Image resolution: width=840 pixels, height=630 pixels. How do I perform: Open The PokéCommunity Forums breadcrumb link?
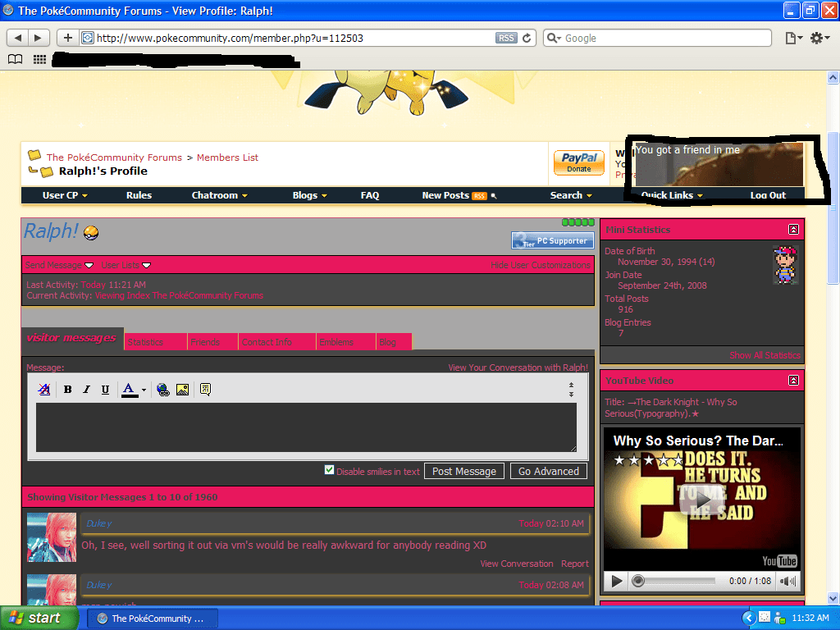pos(114,157)
